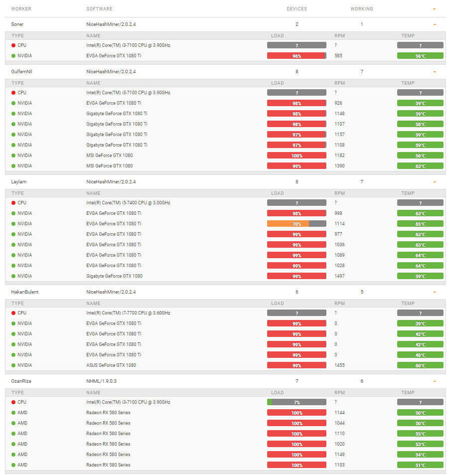Click the RPM value 1089
Image resolution: width=449 pixels, height=476 pixels.
click(339, 255)
